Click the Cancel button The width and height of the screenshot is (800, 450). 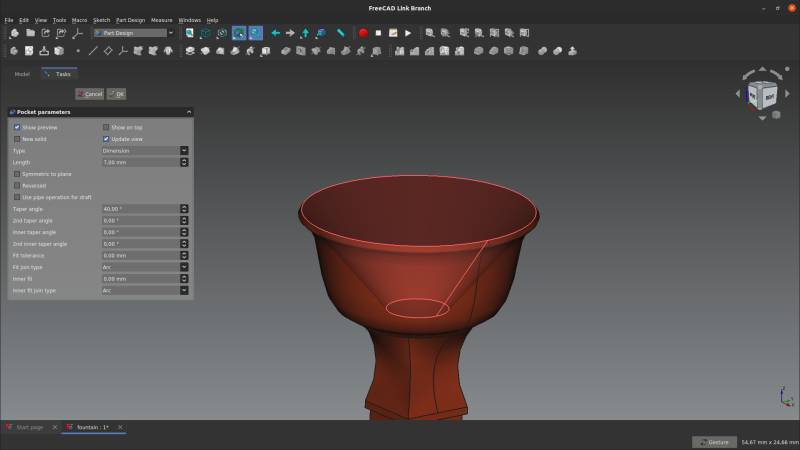(90, 94)
